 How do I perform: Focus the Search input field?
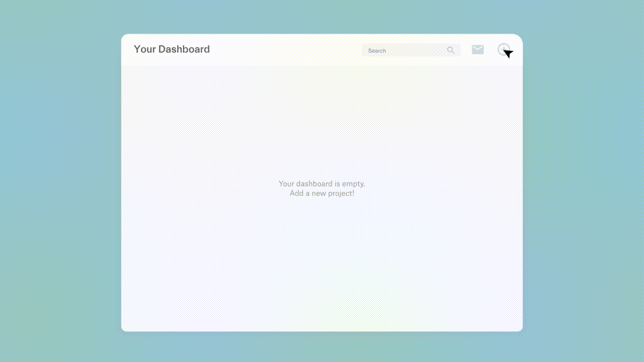(x=411, y=50)
